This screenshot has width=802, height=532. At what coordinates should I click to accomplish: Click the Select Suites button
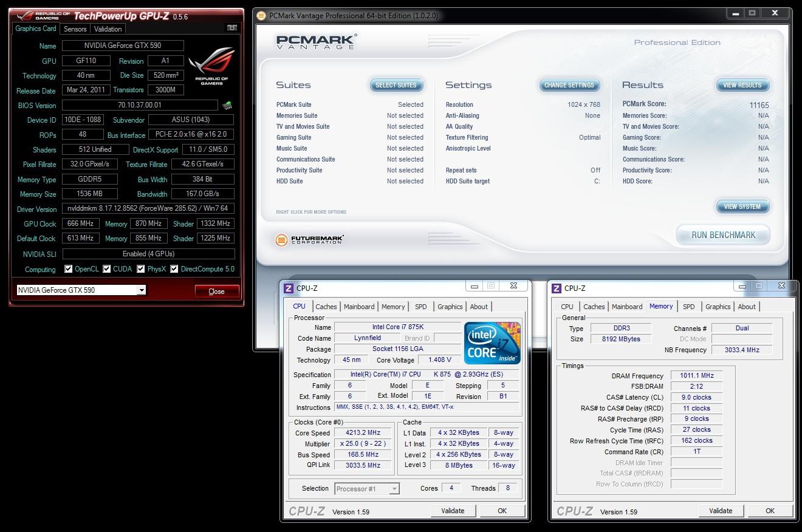coord(396,85)
